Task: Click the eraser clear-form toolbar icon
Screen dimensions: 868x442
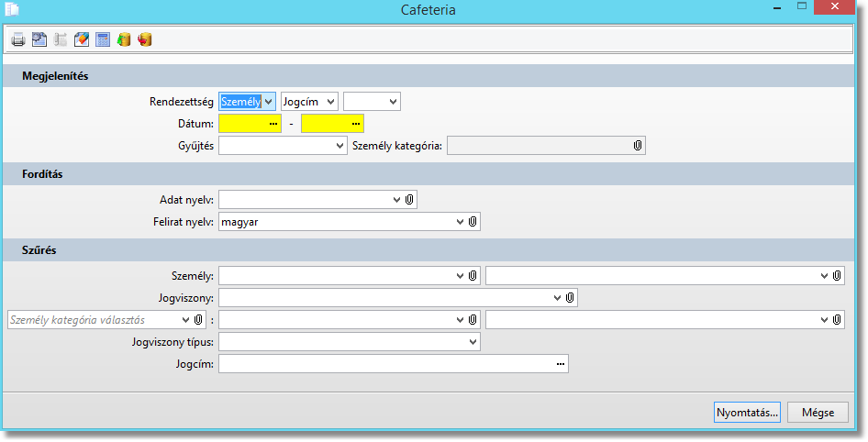Action: (x=82, y=39)
